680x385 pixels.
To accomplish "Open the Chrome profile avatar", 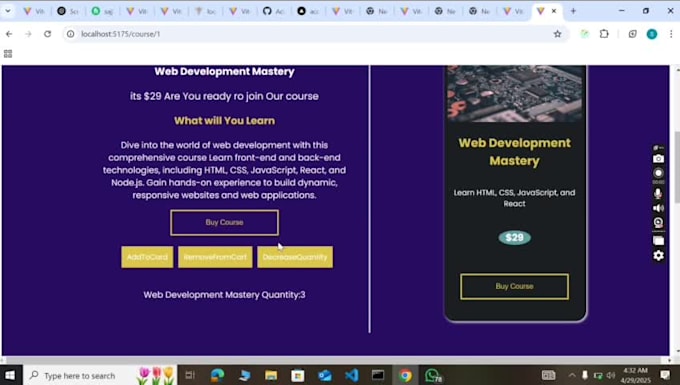I will click(652, 34).
